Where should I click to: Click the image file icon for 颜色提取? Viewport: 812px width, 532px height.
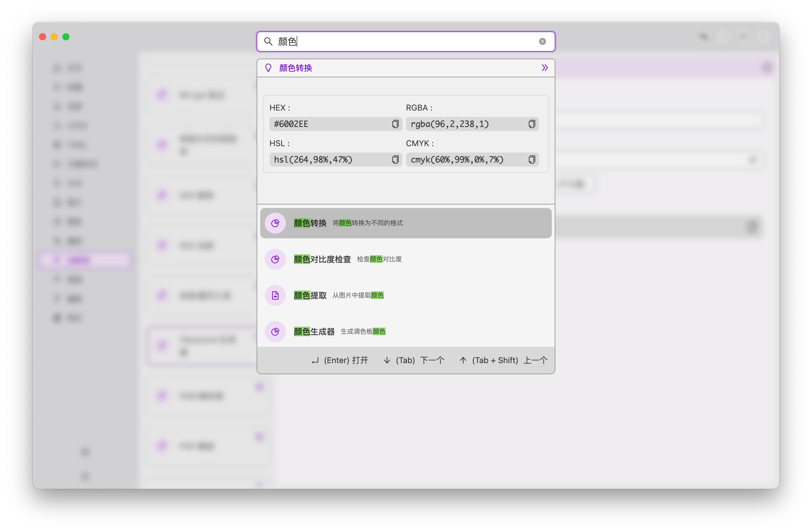point(275,295)
